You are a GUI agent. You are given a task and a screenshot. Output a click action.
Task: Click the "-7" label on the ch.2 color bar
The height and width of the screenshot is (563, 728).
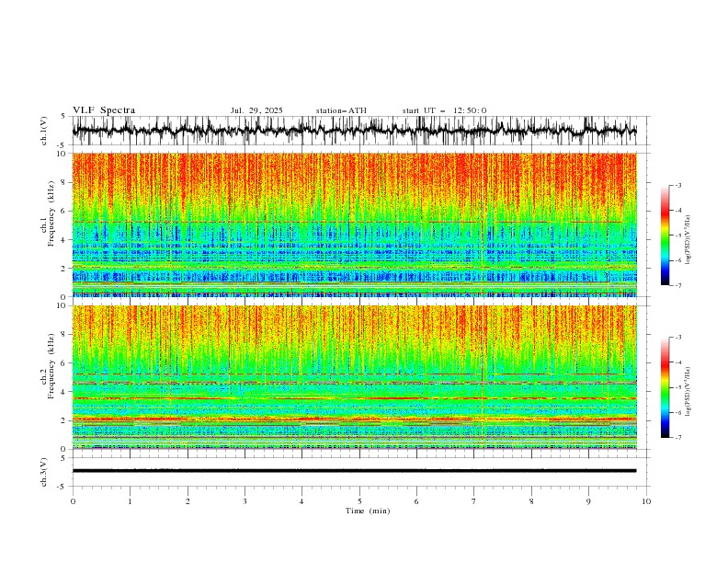[678, 438]
